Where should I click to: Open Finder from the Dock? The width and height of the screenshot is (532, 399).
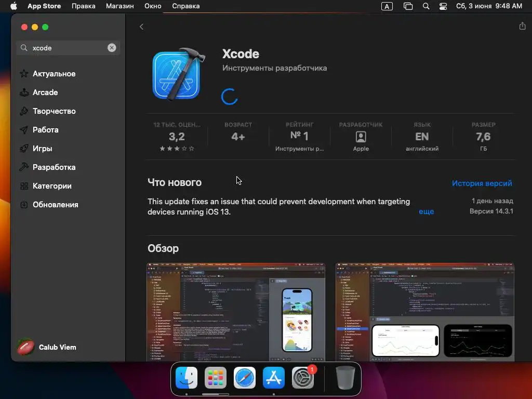click(x=187, y=378)
